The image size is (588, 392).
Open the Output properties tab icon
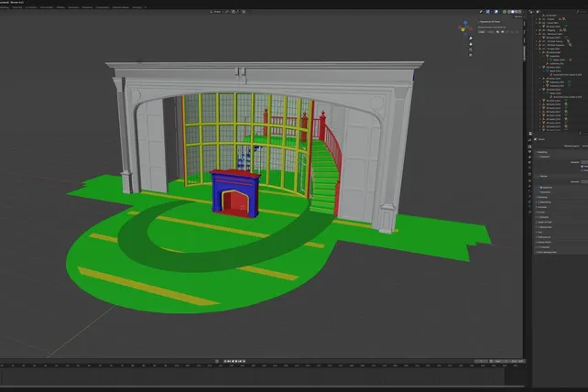pyautogui.click(x=530, y=151)
